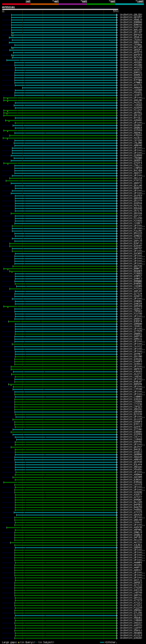Click the red 20% identity legend segment
Screen dimensions: 146x644
point(16,4)
